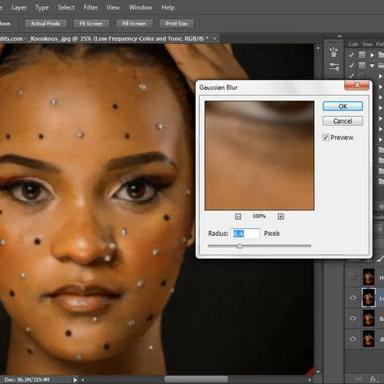Select the Background layer thumbnail
This screenshot has height=384, width=384.
pyautogui.click(x=369, y=339)
